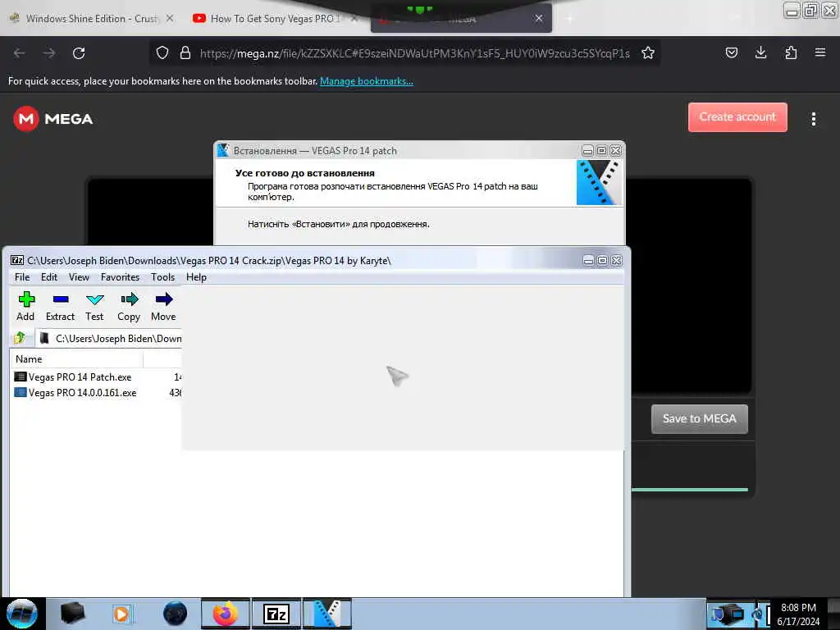Image resolution: width=840 pixels, height=630 pixels.
Task: Maximize the 7-Zip window
Action: 602,260
